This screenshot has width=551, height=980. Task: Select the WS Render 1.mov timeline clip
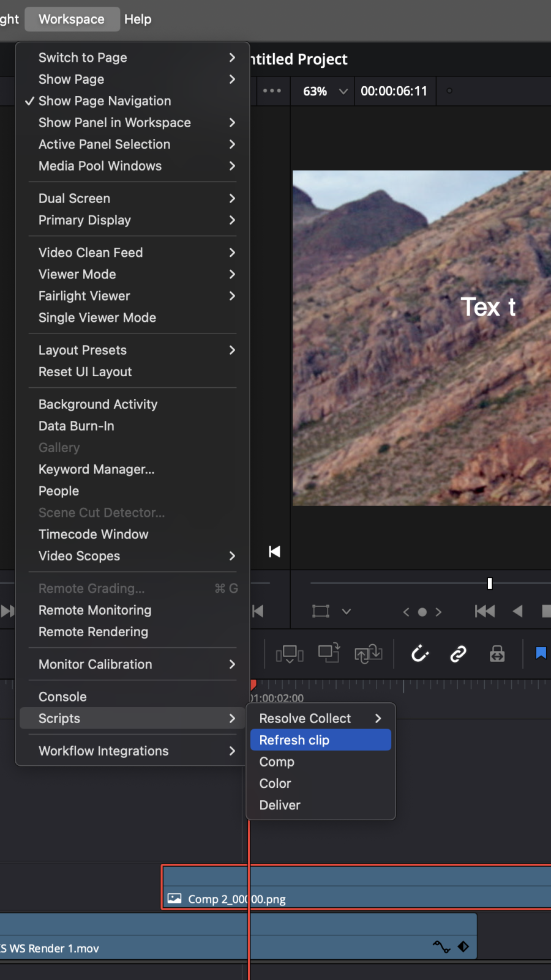coord(238,936)
